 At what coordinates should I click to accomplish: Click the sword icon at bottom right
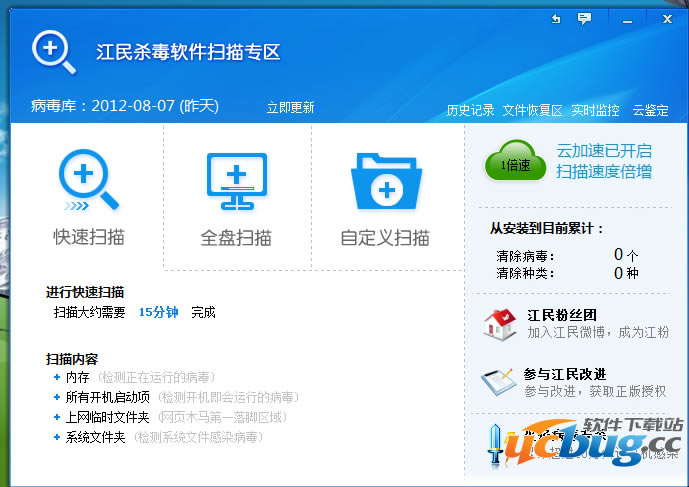tap(495, 444)
